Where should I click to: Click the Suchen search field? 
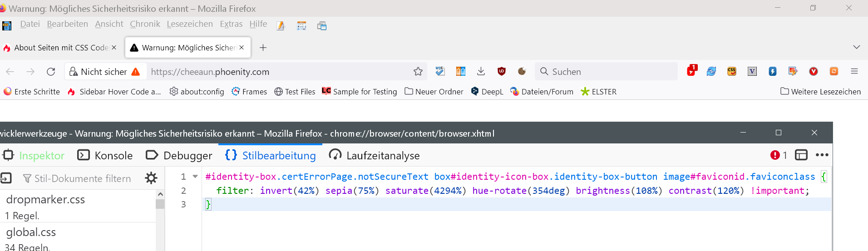pos(608,72)
